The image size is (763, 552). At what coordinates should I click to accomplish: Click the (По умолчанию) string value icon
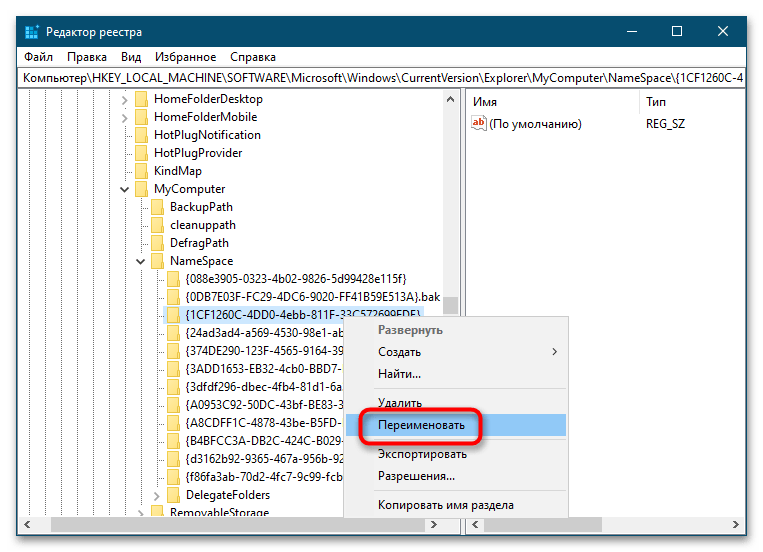tap(479, 124)
